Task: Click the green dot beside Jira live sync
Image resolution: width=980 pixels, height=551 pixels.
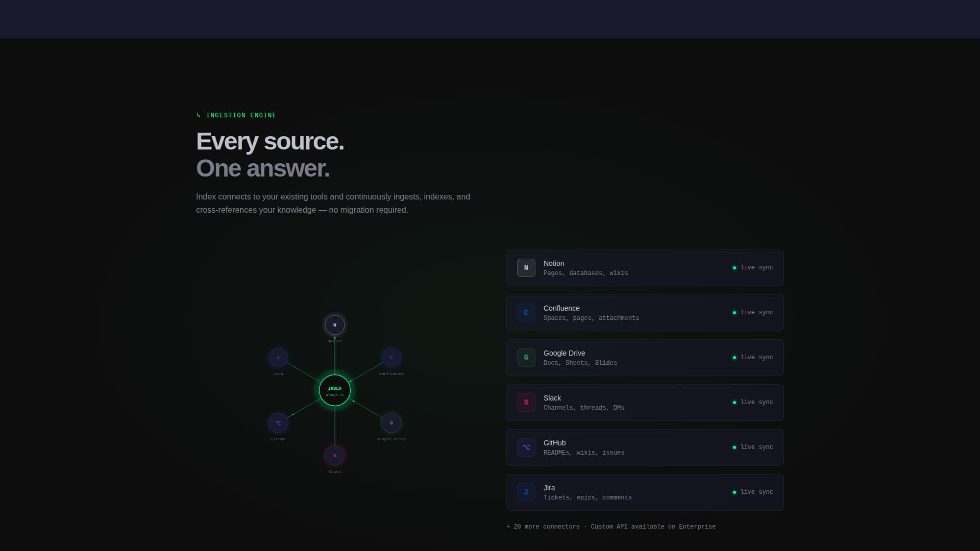Action: (734, 492)
